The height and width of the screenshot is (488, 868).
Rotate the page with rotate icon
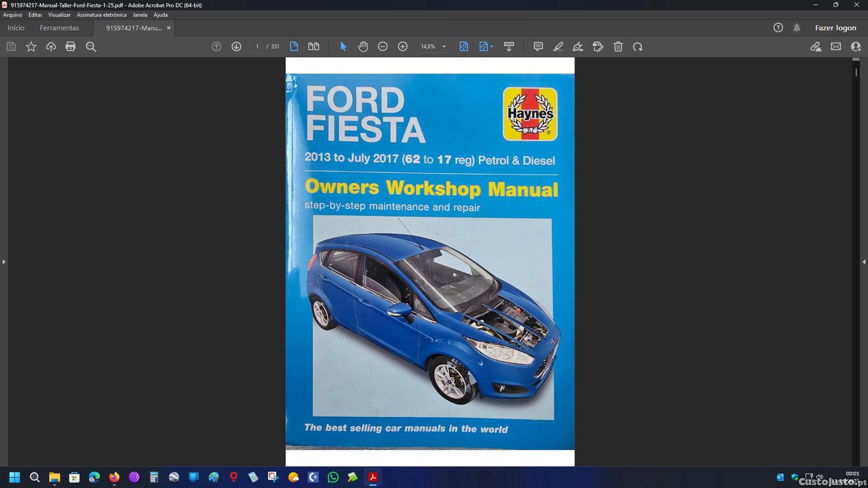click(638, 47)
